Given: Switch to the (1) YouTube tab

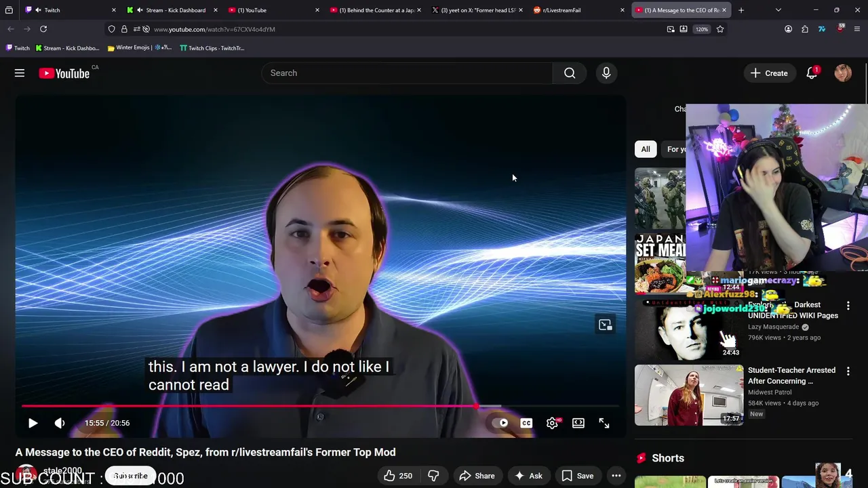Looking at the screenshot, I should [x=274, y=10].
